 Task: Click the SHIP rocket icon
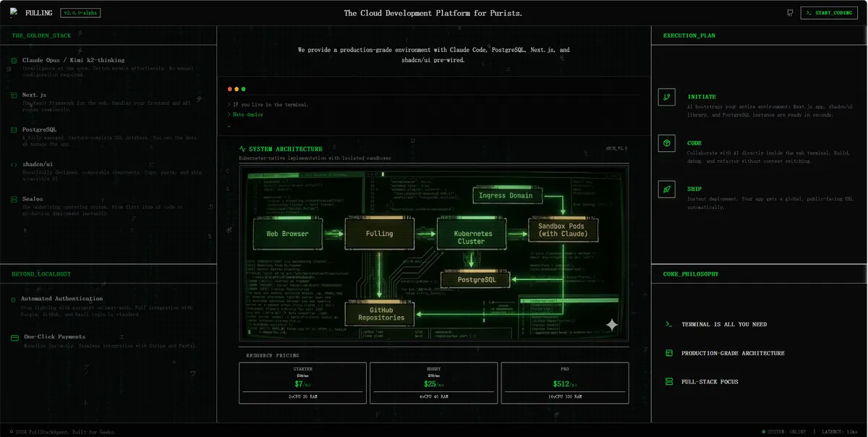666,190
